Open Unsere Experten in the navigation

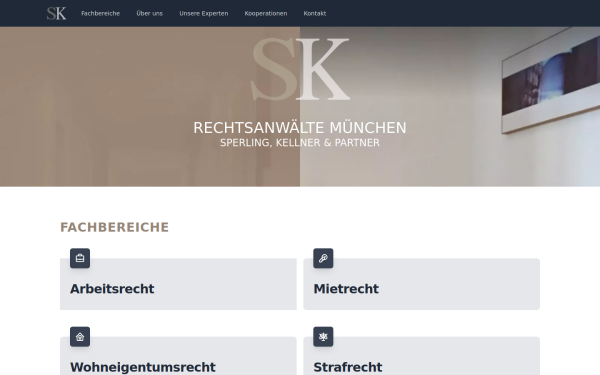204,13
